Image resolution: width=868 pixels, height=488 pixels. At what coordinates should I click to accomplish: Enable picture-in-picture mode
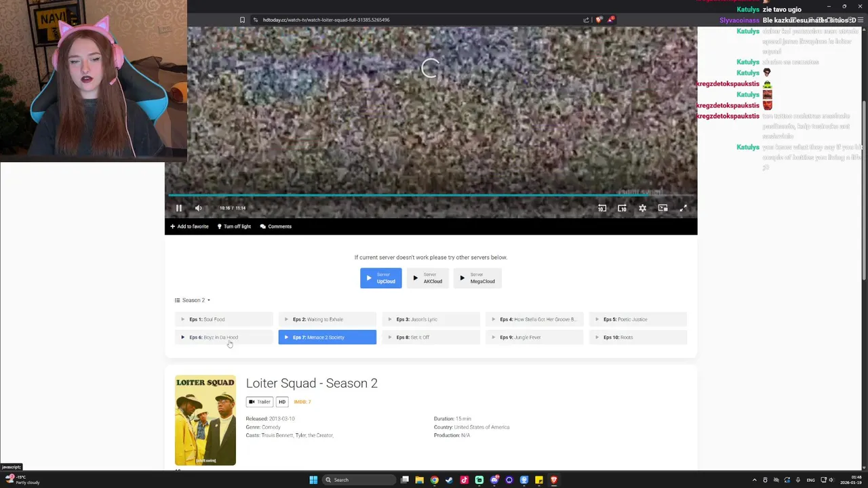[x=663, y=208]
